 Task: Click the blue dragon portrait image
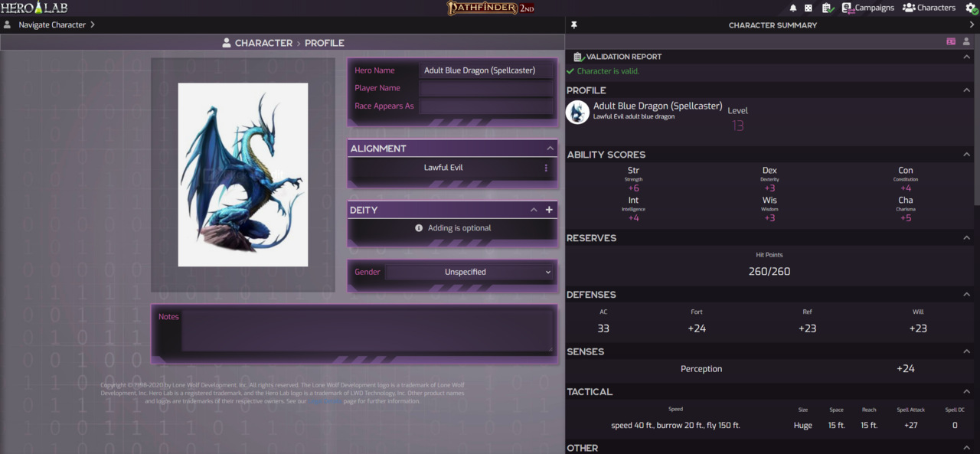click(x=243, y=175)
